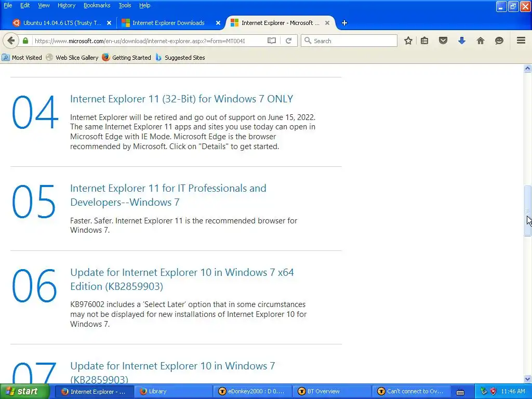Image resolution: width=532 pixels, height=399 pixels.
Task: Close the Ubuntu 14.04.6 LTS tab
Action: click(x=109, y=23)
